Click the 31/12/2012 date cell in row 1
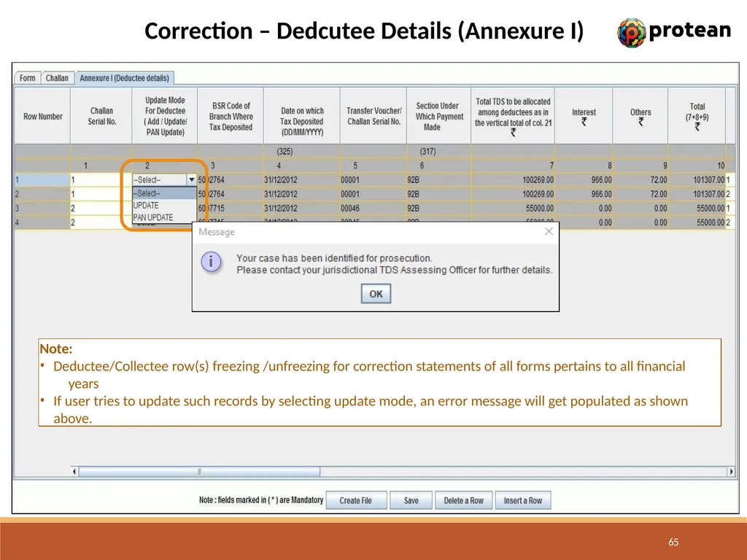 pyautogui.click(x=301, y=179)
